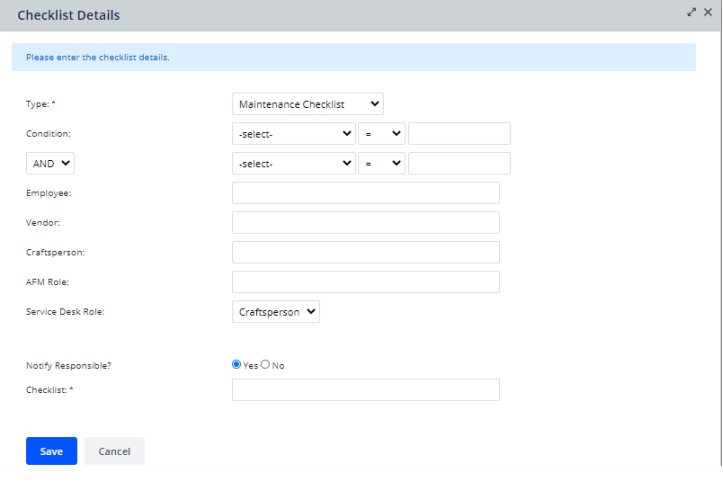Click the expand dialog icon
Image resolution: width=723 pixels, height=482 pixels.
click(x=691, y=12)
